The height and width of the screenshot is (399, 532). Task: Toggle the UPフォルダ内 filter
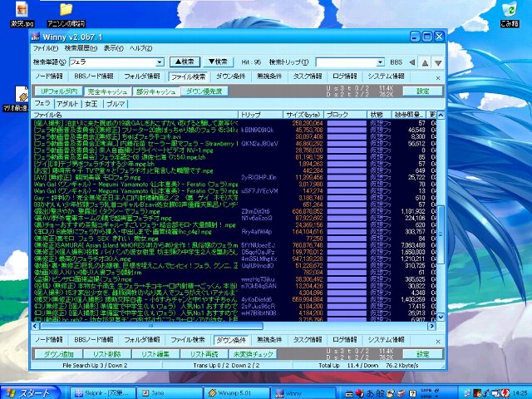point(59,91)
